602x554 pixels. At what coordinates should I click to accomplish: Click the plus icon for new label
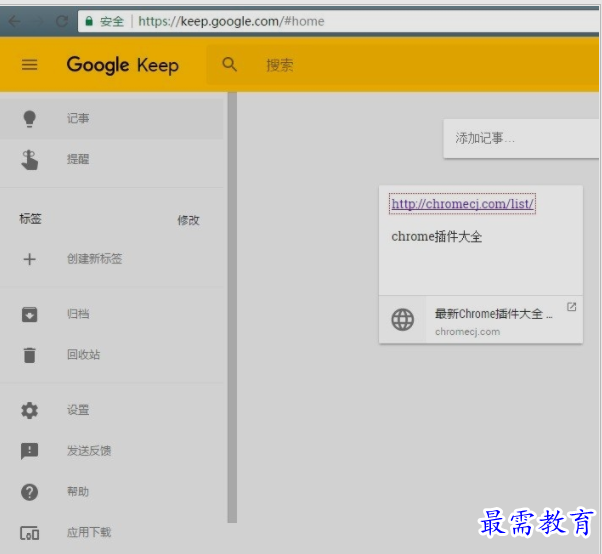[x=30, y=259]
